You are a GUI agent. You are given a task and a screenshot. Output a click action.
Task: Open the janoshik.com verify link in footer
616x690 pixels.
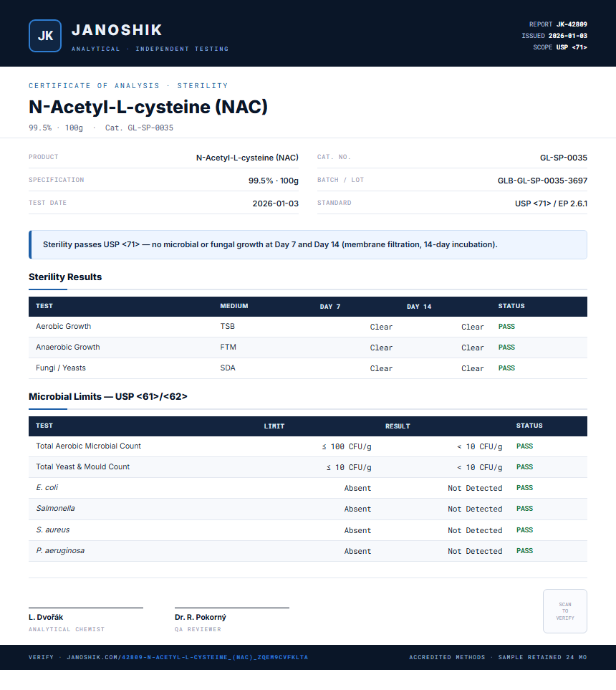(188, 657)
